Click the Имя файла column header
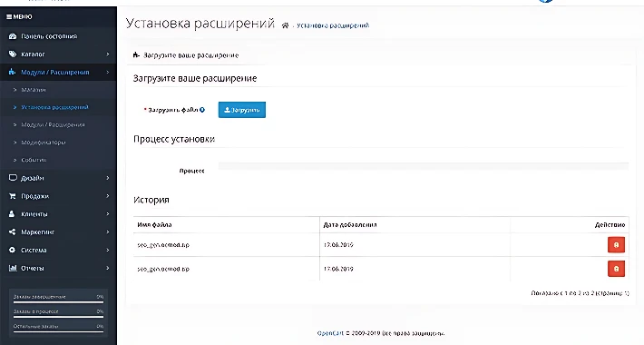Image resolution: width=644 pixels, height=345 pixels. coord(154,225)
